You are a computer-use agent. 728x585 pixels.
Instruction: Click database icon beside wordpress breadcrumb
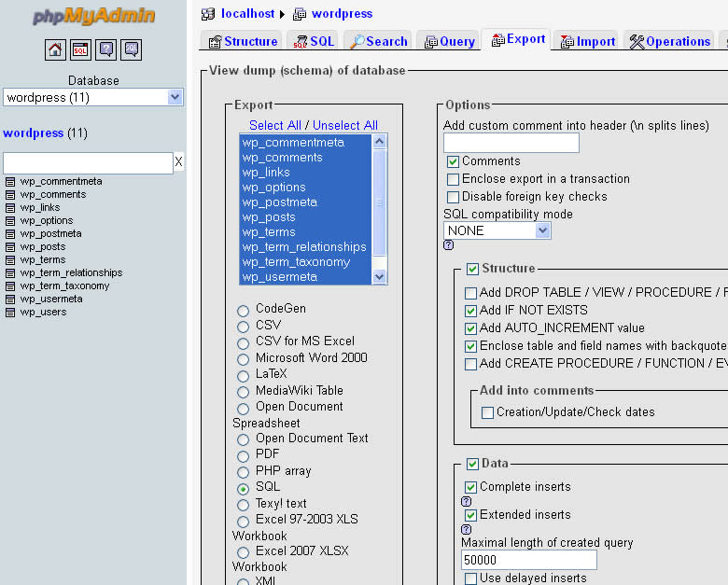pyautogui.click(x=300, y=14)
